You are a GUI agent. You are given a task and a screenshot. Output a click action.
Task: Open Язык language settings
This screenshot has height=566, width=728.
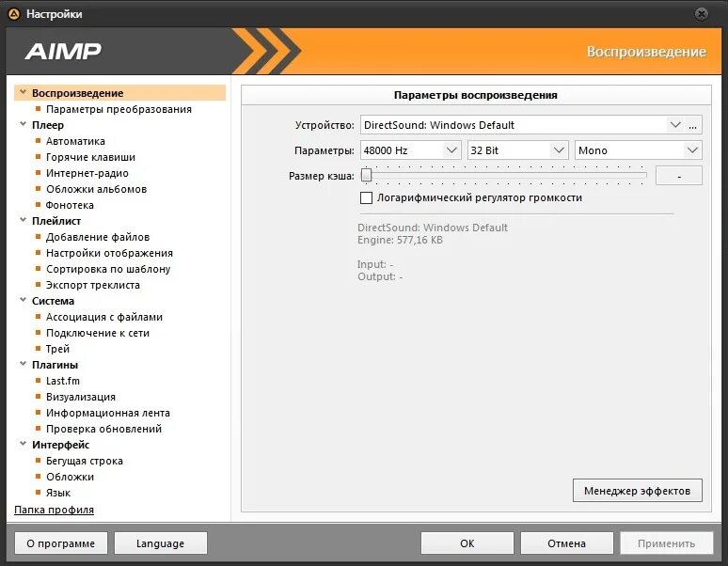click(x=58, y=493)
